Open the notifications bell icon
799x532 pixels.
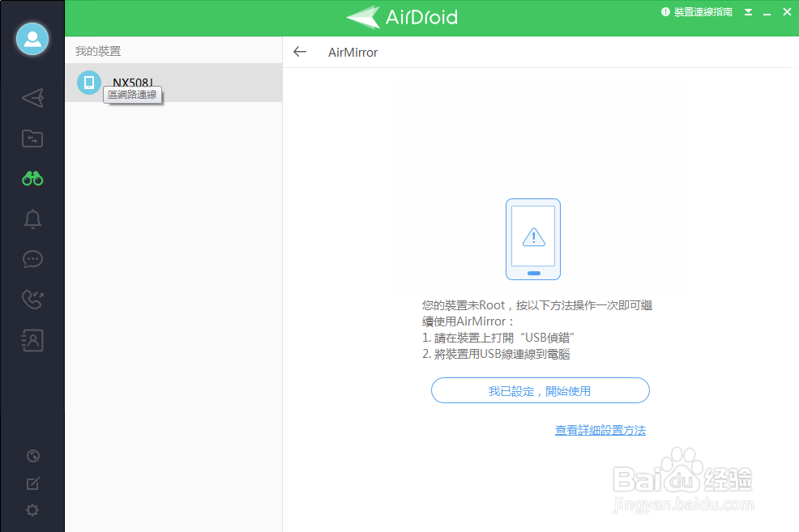point(32,219)
